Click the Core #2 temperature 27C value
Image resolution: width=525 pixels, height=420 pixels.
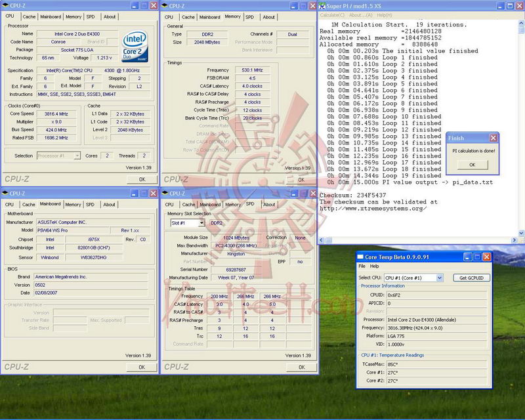point(436,381)
